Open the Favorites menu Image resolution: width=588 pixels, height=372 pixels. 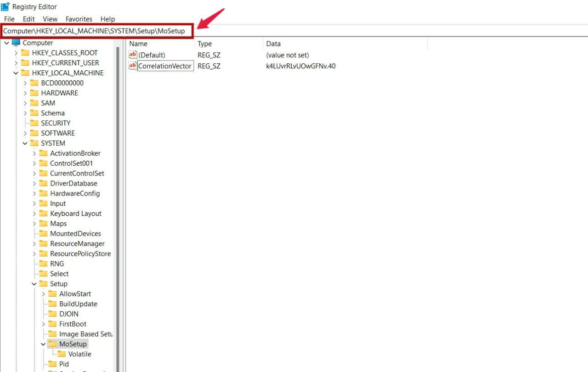[79, 19]
